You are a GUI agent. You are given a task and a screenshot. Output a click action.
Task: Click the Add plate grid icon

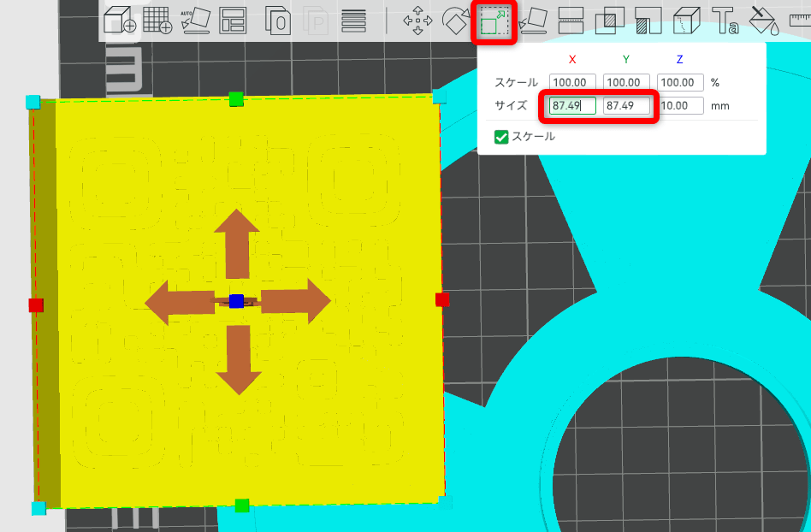[157, 21]
